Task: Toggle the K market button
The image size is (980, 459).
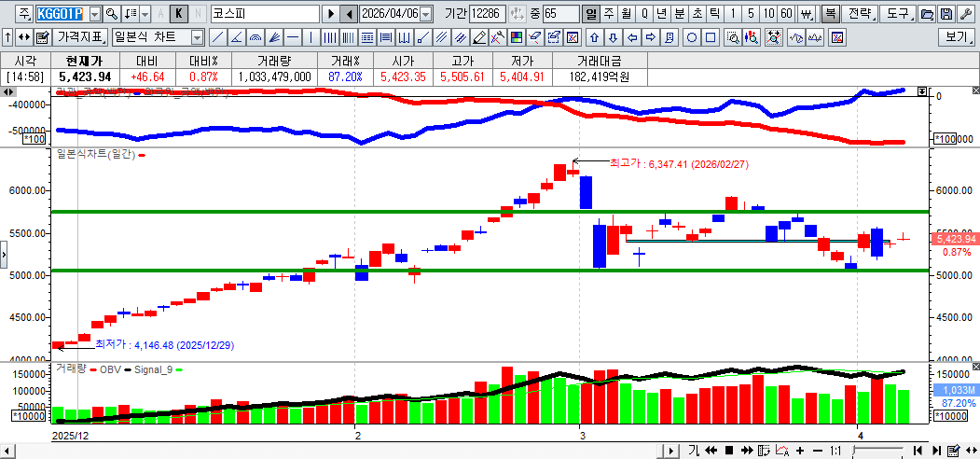Action: (179, 14)
